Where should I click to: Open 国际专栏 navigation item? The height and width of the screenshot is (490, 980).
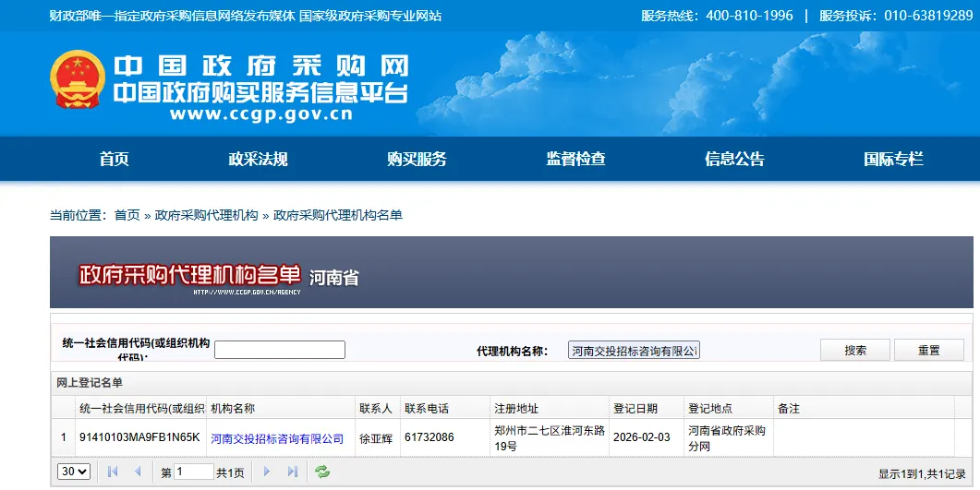click(893, 159)
